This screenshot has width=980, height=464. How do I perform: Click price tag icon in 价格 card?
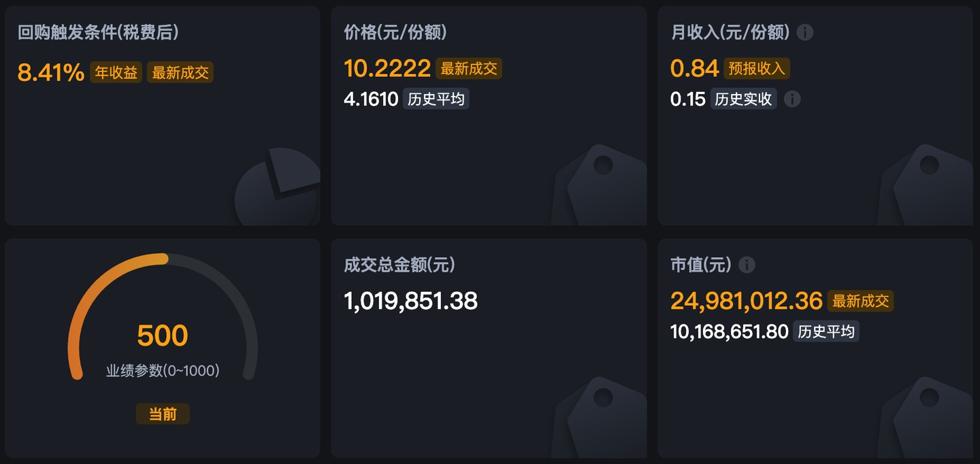599,185
